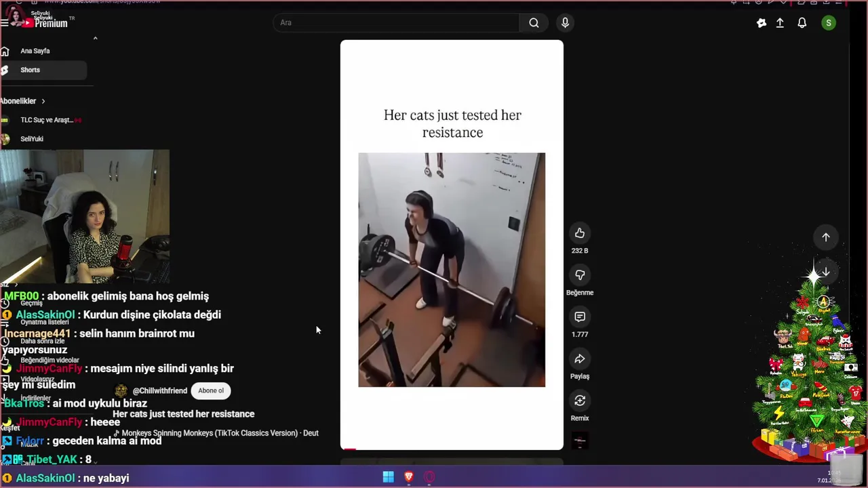Open the Windows Start menu
868x488 pixels.
(388, 477)
